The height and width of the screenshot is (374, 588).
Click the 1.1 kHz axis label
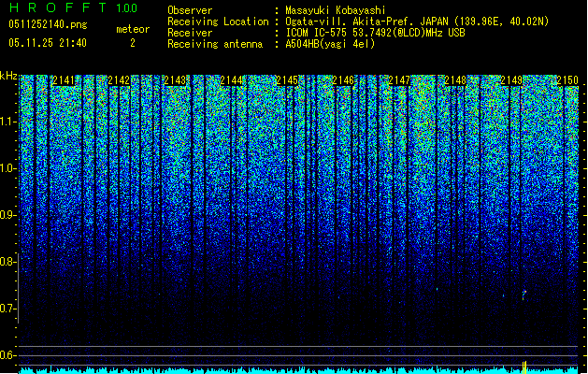point(7,122)
